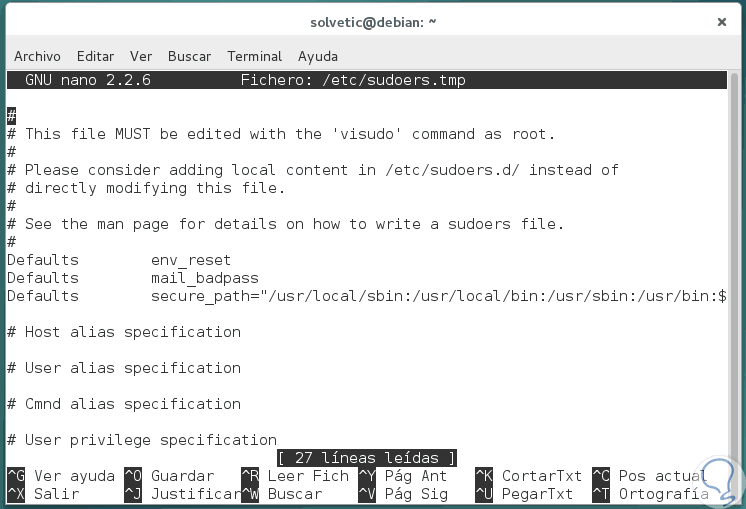Open the Terminal menu
The height and width of the screenshot is (509, 746).
point(255,56)
